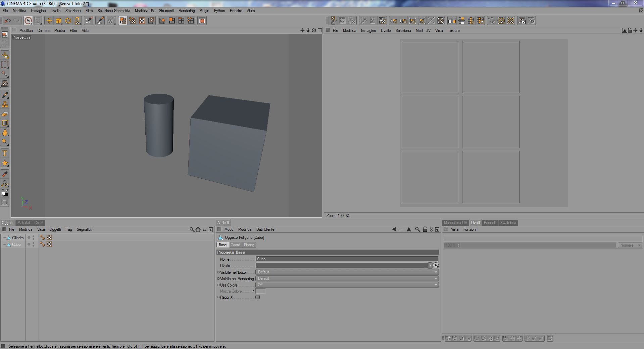Open the Normale blend mode dropdown

630,245
